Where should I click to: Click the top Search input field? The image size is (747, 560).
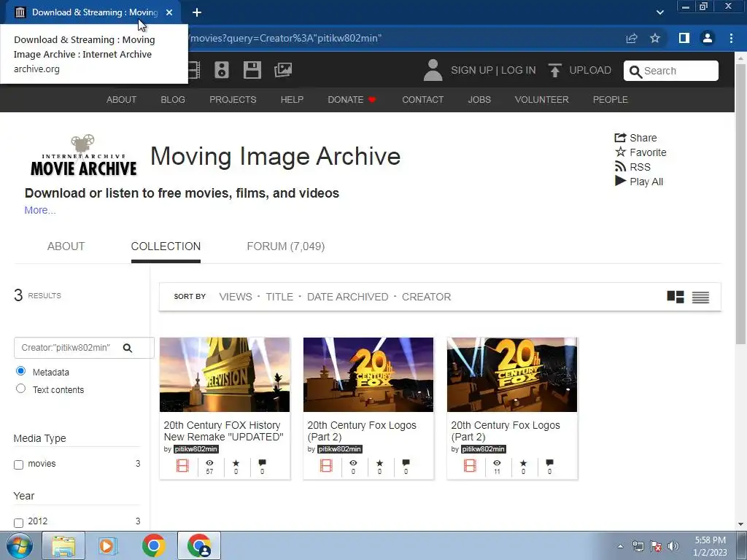pos(671,71)
